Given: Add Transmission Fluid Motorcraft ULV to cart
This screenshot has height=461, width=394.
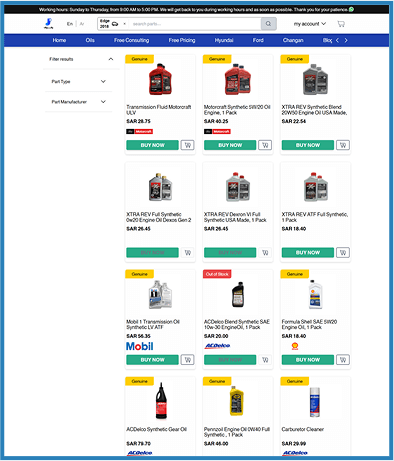Looking at the screenshot, I should point(188,145).
